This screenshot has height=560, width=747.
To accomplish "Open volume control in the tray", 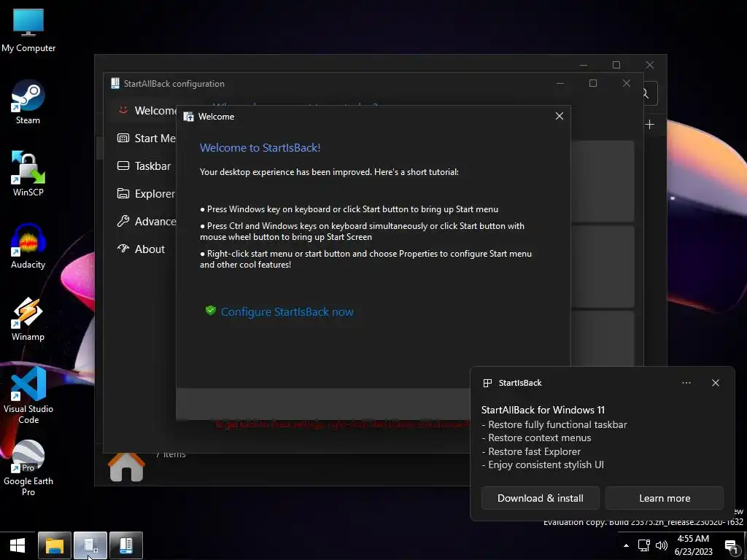I will point(661,545).
